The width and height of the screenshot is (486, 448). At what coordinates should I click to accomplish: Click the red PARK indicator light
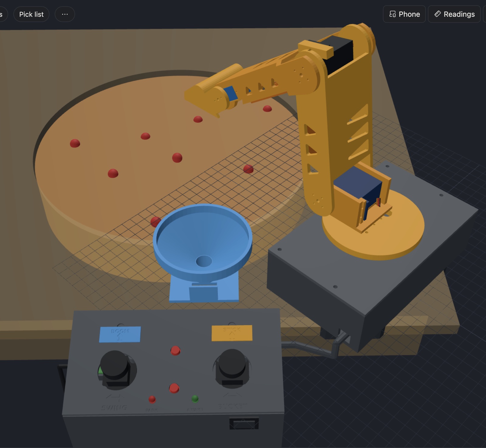click(x=152, y=399)
